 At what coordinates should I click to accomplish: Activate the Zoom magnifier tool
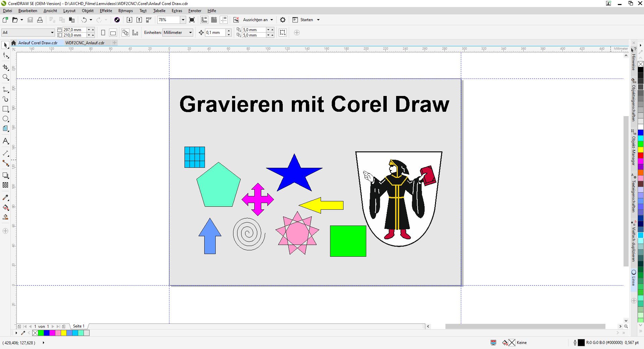click(x=5, y=78)
